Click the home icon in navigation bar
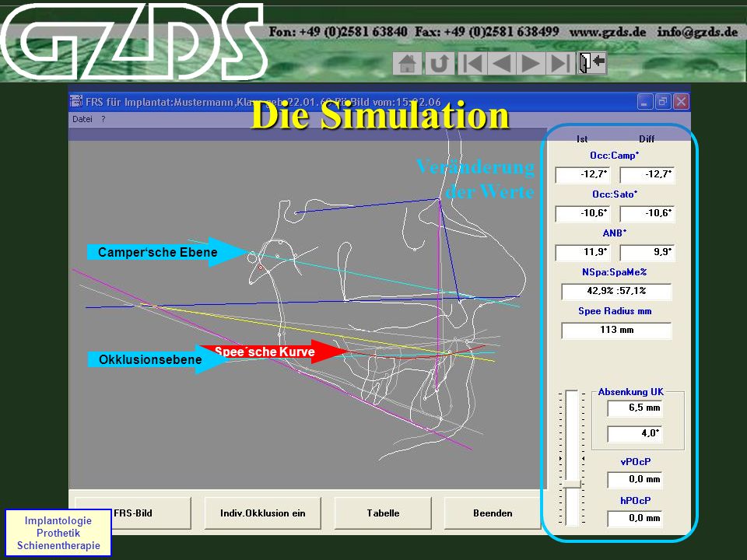 pyautogui.click(x=407, y=63)
